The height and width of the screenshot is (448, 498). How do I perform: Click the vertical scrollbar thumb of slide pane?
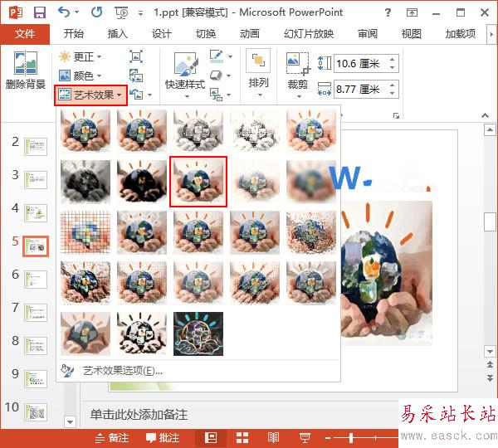click(x=490, y=222)
